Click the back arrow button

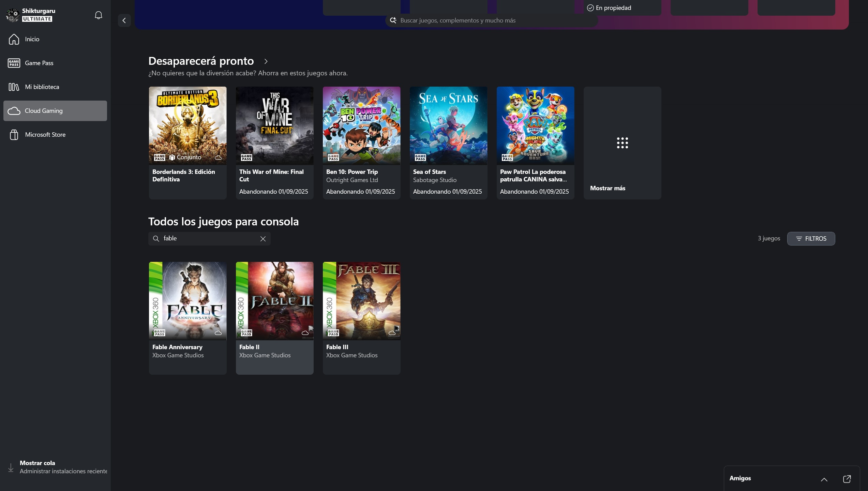(124, 20)
